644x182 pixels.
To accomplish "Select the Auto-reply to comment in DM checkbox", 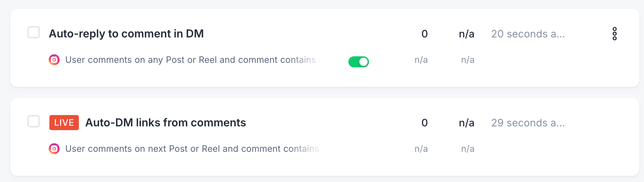I will tap(34, 32).
